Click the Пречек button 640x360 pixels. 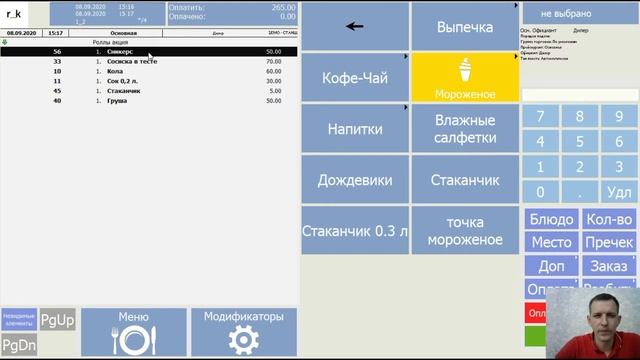coord(609,242)
